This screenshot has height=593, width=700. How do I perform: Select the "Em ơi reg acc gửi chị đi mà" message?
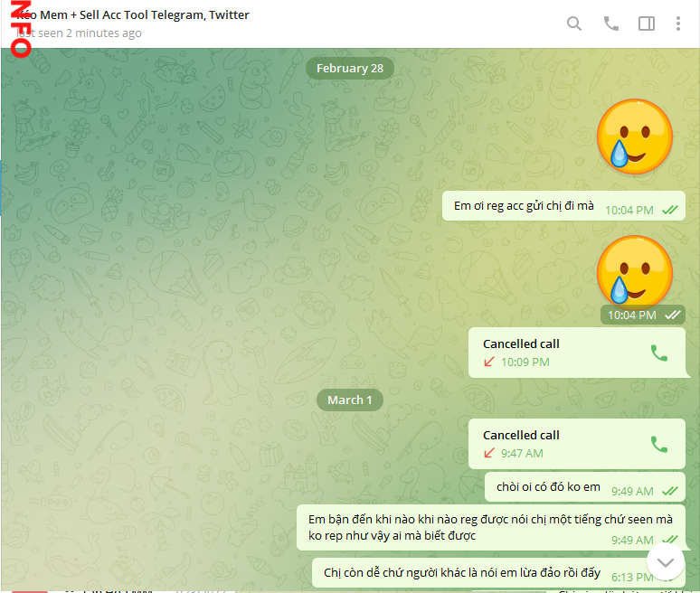[x=525, y=206]
